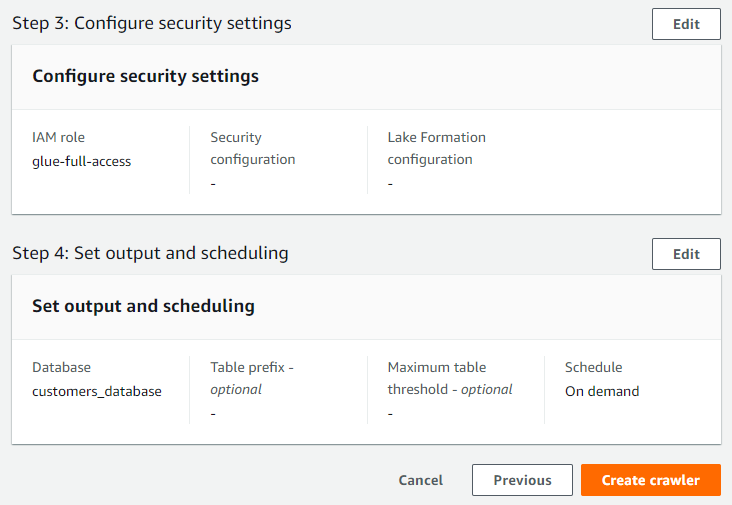Edit Step 3 security settings

coord(686,24)
